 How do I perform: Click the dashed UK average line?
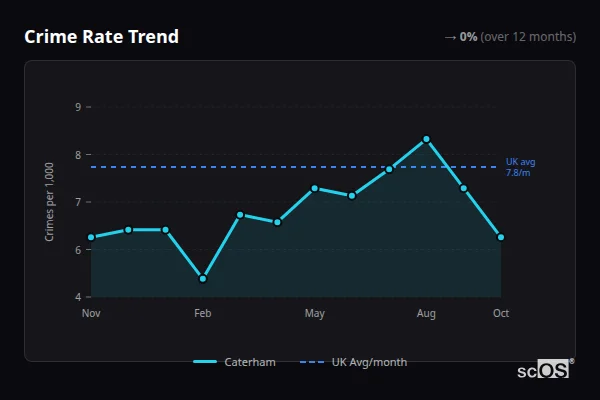click(293, 167)
